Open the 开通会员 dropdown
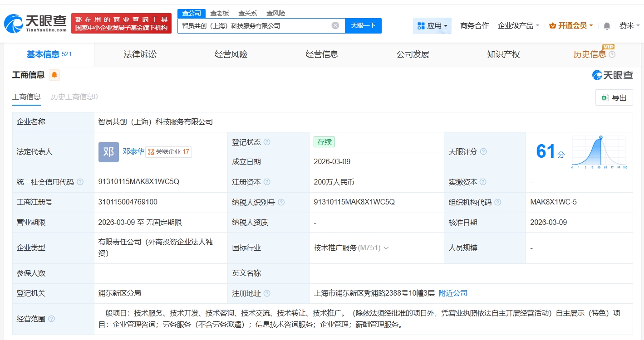The width and height of the screenshot is (644, 340). click(x=571, y=26)
